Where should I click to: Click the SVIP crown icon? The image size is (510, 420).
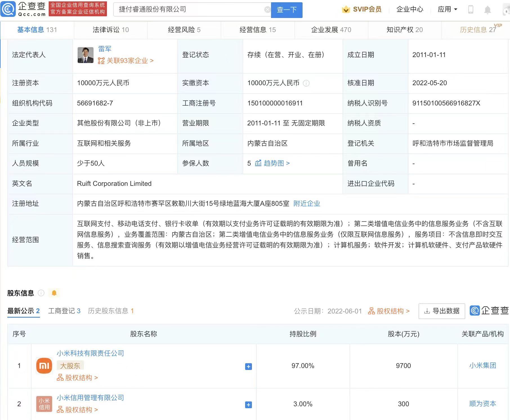[346, 10]
